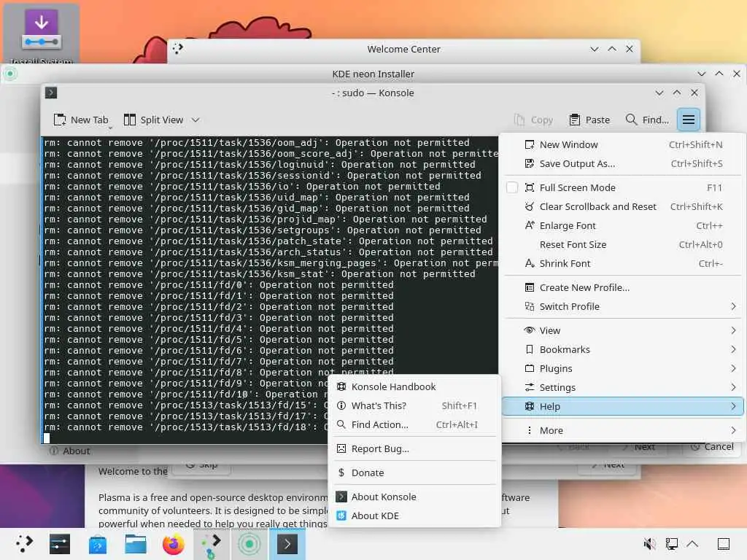Switch to KDE neon Installer taskbar entry
Viewport: 747px width, 560px height.
pos(249,544)
